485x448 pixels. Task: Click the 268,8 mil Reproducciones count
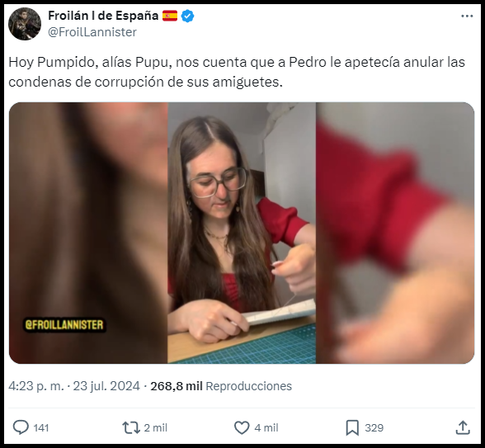[221, 386]
